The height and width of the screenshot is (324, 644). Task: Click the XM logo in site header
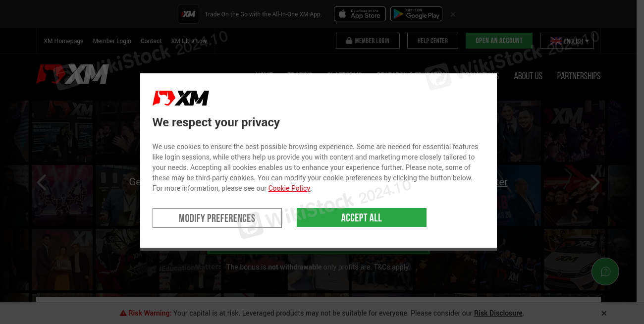click(72, 74)
